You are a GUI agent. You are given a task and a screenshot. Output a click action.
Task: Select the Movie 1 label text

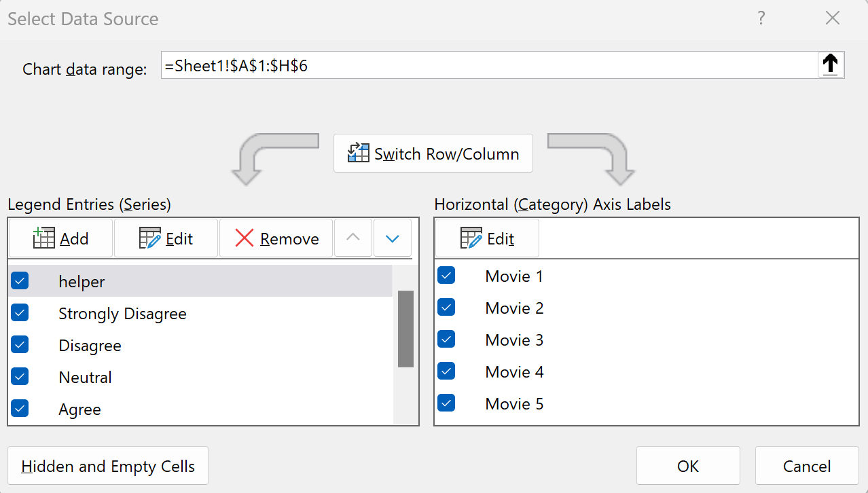[514, 276]
